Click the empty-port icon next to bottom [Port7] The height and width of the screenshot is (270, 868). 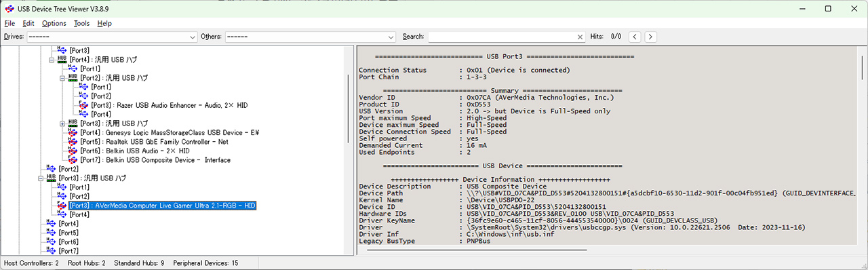pyautogui.click(x=51, y=251)
